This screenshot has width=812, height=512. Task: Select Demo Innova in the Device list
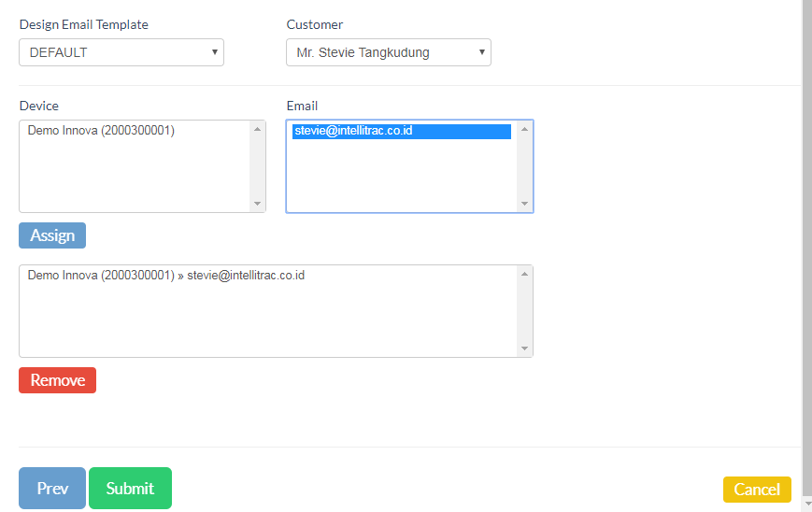coord(101,131)
